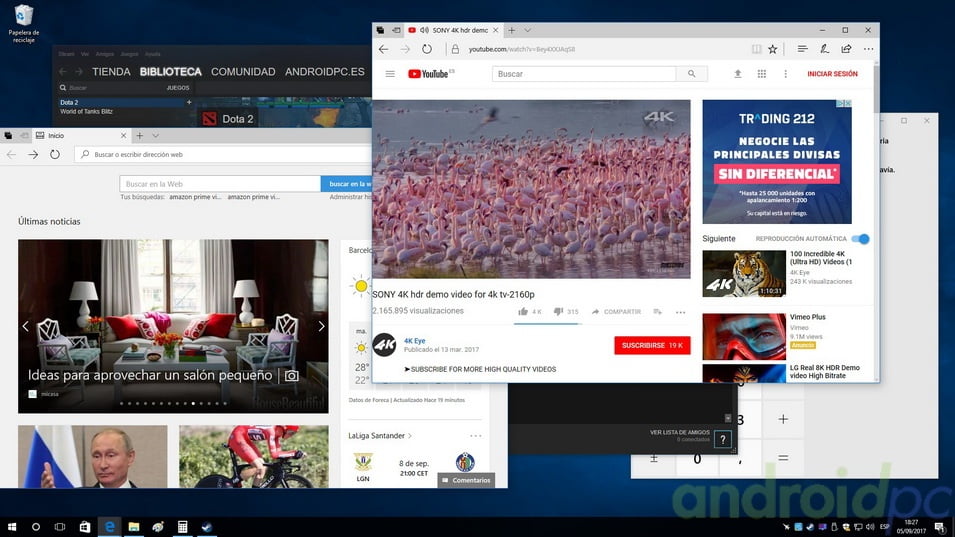Open Ideas para aprovechar un salón pequeño article
Image resolution: width=955 pixels, height=537 pixels.
[x=150, y=375]
